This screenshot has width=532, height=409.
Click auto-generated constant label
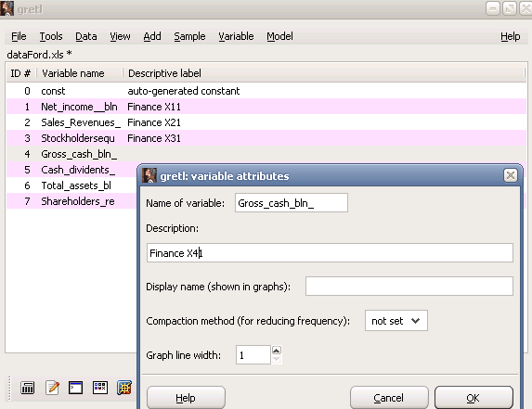184,91
